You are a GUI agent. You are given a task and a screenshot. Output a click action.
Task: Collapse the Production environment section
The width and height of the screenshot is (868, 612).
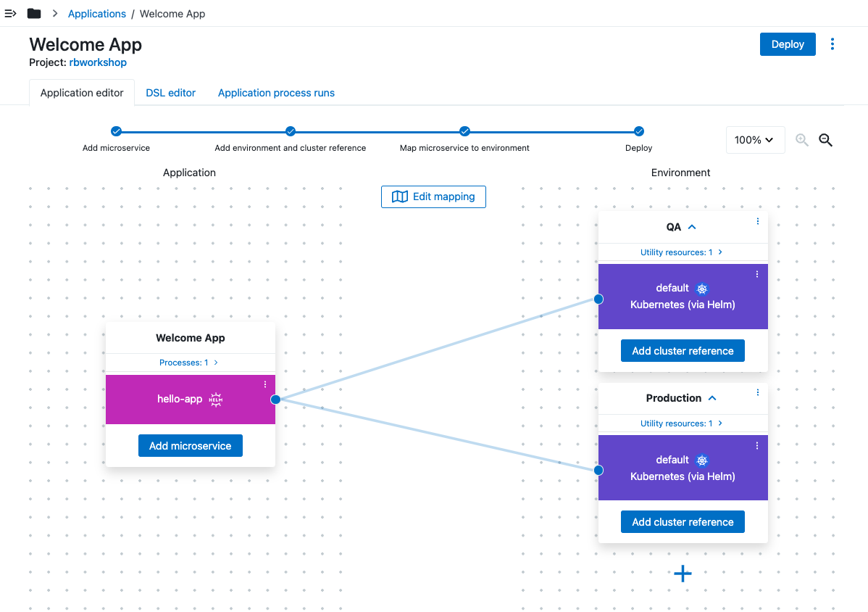(x=712, y=398)
